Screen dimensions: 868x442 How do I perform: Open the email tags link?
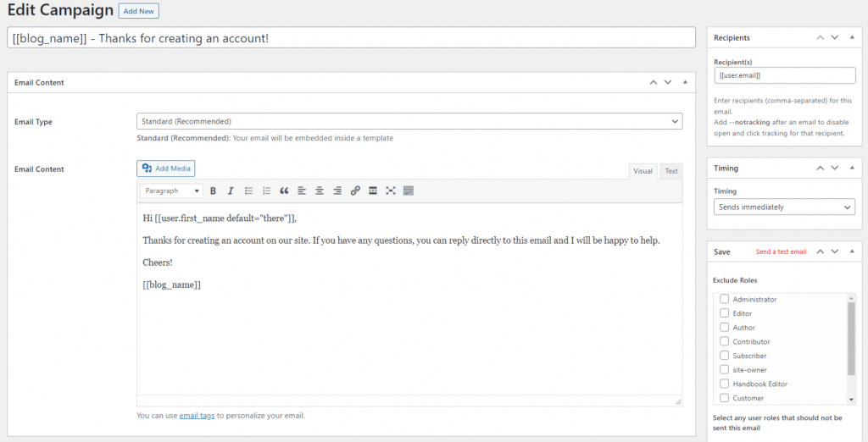pyautogui.click(x=197, y=416)
